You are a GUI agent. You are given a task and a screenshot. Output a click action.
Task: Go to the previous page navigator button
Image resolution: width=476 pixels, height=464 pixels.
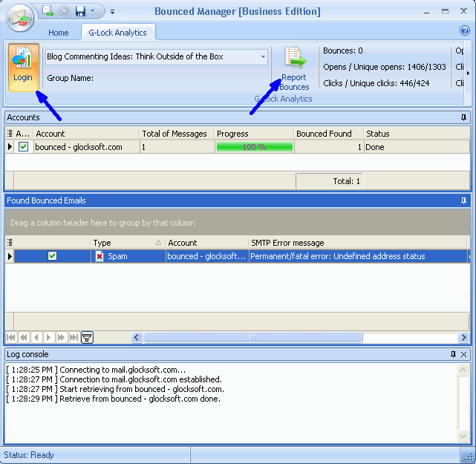(x=24, y=338)
